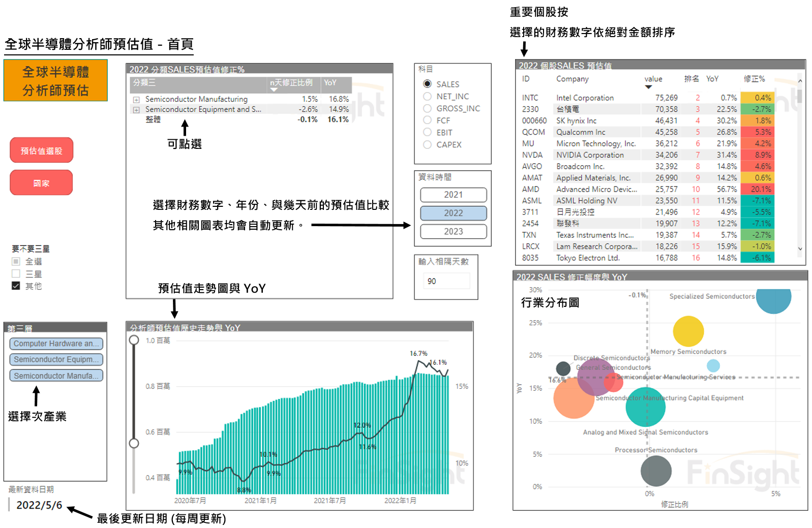Click the upper handle of chart slider
The height and width of the screenshot is (528, 812).
pyautogui.click(x=134, y=340)
